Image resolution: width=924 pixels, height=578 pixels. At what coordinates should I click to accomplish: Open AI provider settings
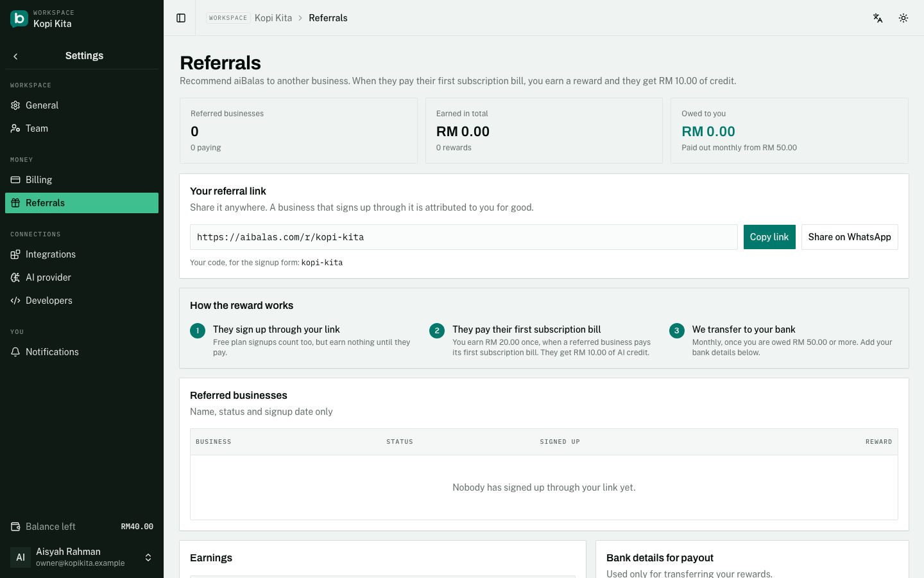(x=81, y=277)
